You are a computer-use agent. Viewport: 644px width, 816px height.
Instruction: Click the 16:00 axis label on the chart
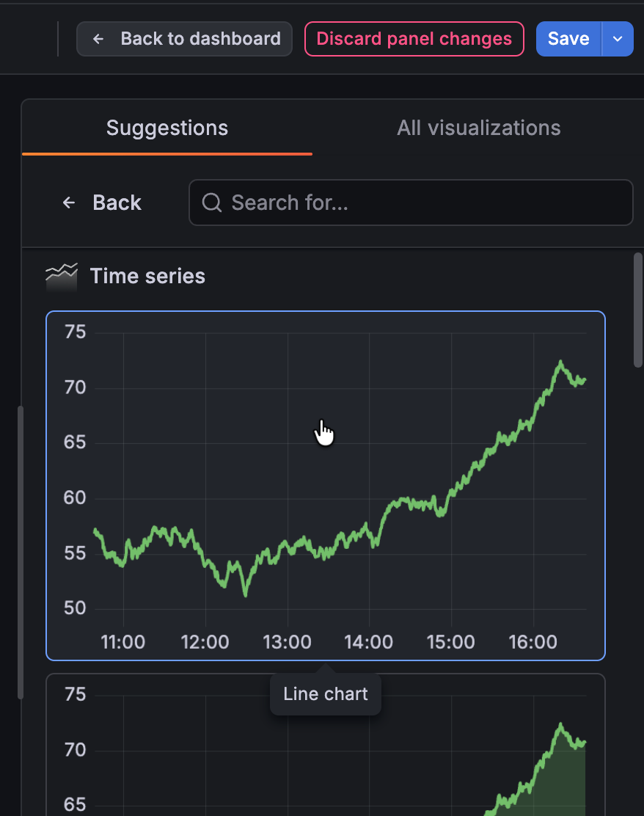point(533,642)
